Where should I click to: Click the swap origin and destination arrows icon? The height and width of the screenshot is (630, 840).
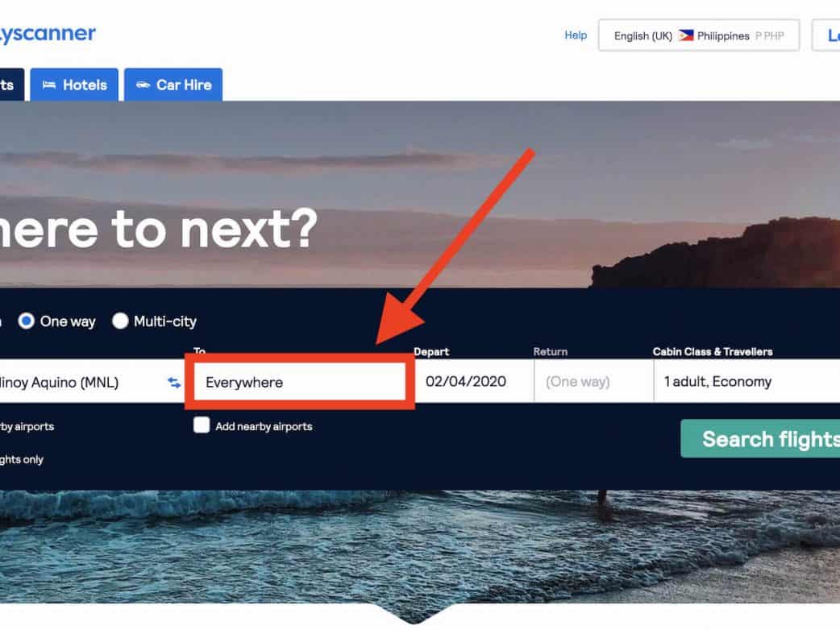pos(173,382)
